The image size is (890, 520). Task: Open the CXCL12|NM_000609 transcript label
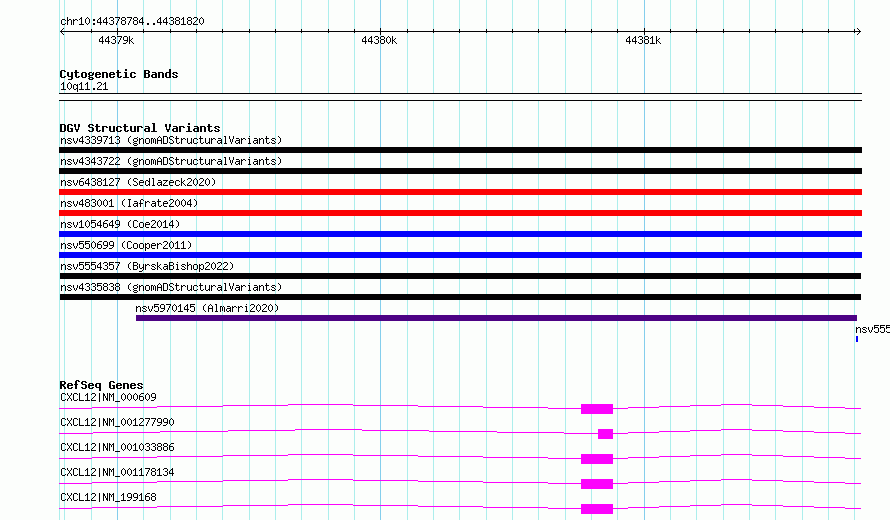(x=108, y=397)
